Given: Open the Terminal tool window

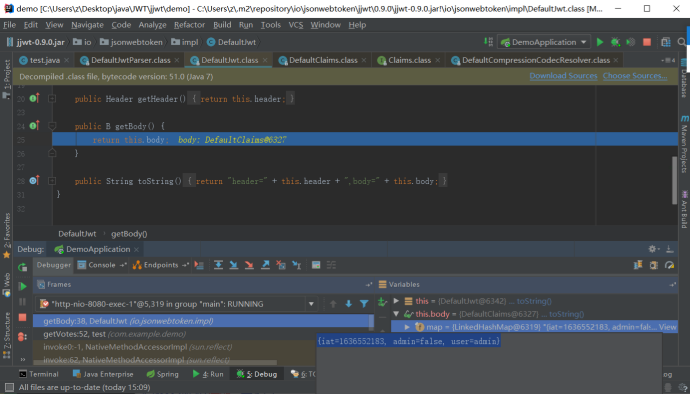Looking at the screenshot, I should (39, 374).
